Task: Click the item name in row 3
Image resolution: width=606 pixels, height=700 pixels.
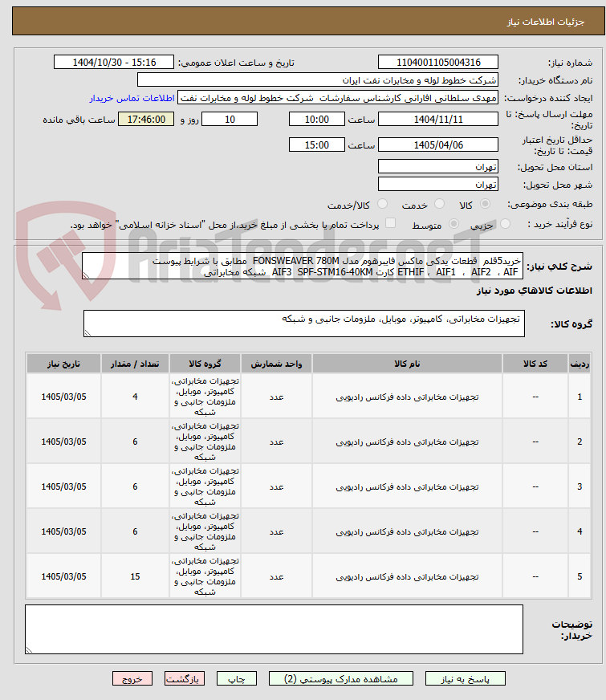Action: pyautogui.click(x=407, y=487)
